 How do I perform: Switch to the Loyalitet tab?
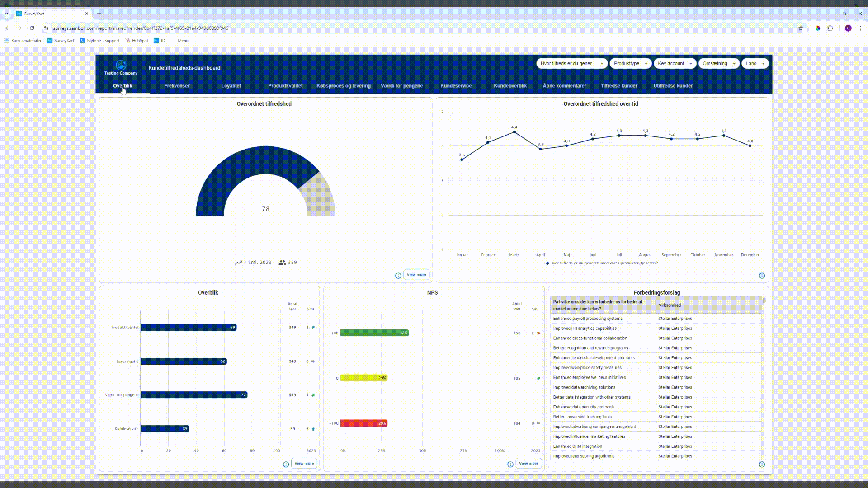[x=231, y=86]
